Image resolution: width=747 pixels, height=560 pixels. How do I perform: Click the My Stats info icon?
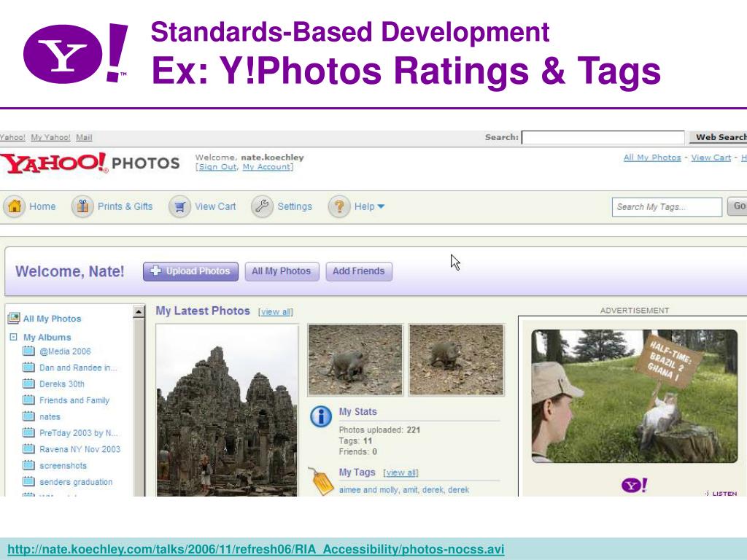pyautogui.click(x=321, y=416)
